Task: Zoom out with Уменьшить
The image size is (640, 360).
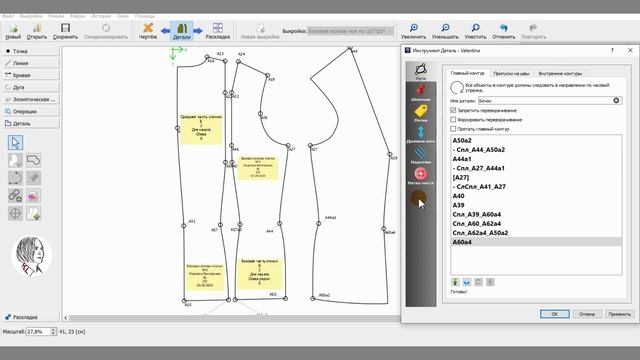Action: coord(445,31)
